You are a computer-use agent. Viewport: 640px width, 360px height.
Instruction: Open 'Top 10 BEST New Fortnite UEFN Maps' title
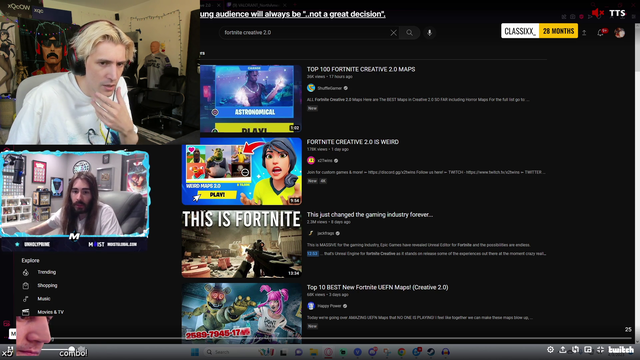coord(378,287)
